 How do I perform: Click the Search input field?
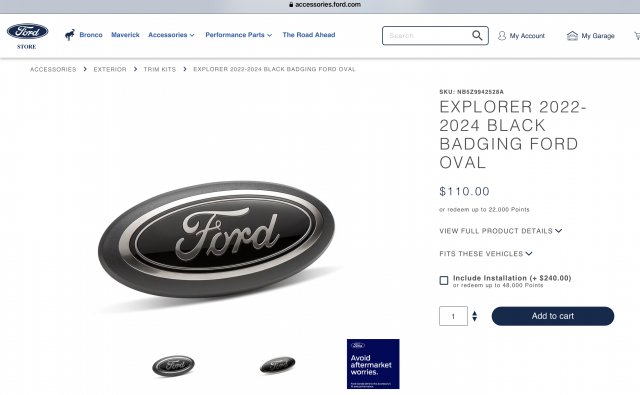point(427,36)
